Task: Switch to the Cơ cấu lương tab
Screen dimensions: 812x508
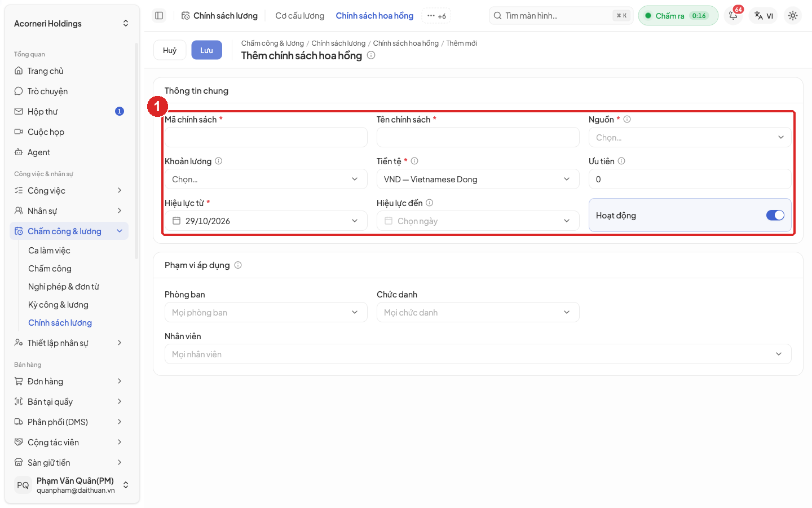Action: (300, 16)
